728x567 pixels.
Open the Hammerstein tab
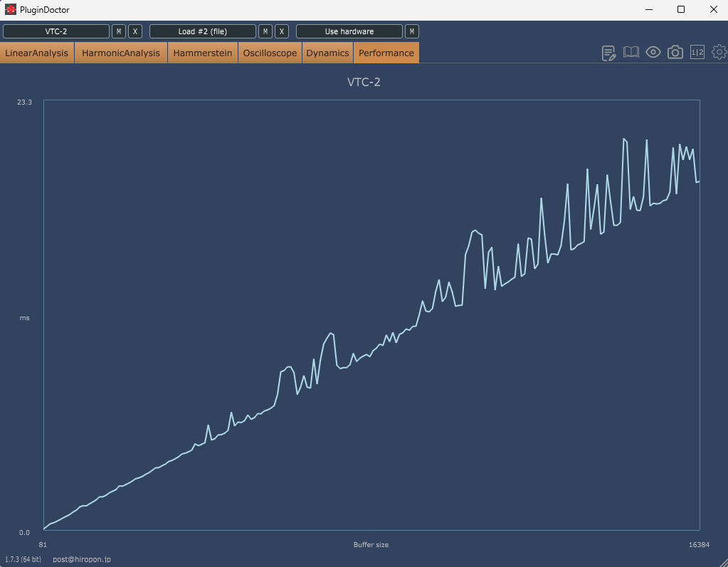202,53
